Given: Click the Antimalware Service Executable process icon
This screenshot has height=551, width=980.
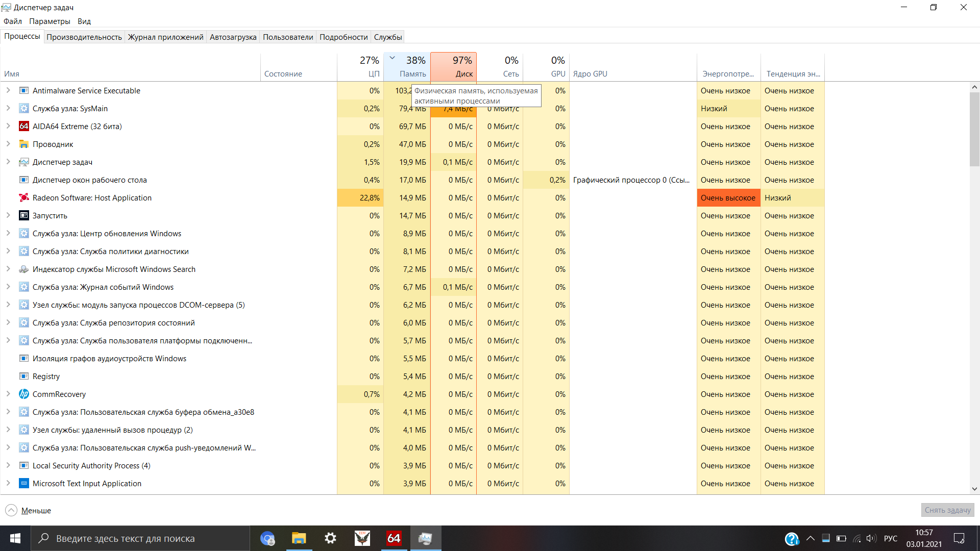Looking at the screenshot, I should (23, 91).
